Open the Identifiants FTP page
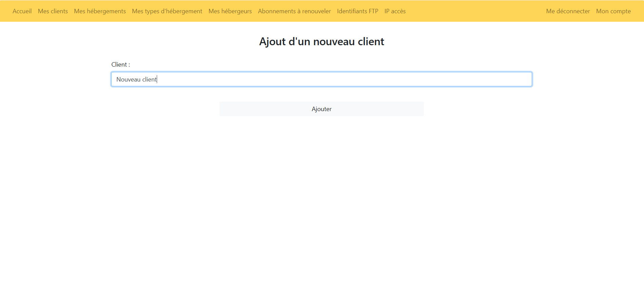This screenshot has height=301, width=644. click(357, 11)
